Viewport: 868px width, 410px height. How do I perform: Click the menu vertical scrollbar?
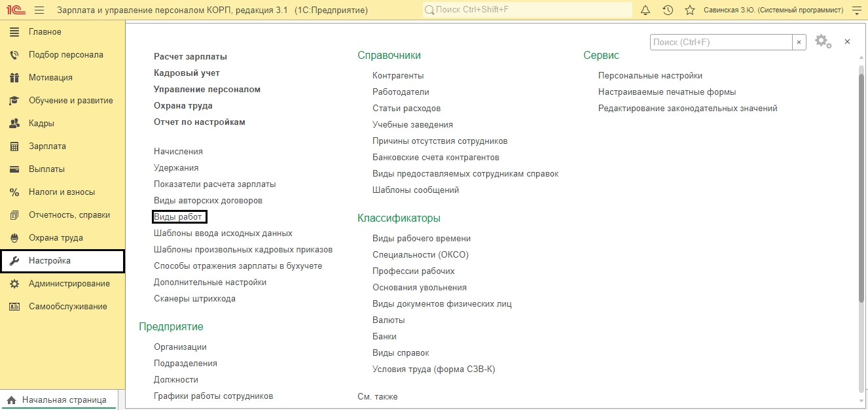click(861, 188)
